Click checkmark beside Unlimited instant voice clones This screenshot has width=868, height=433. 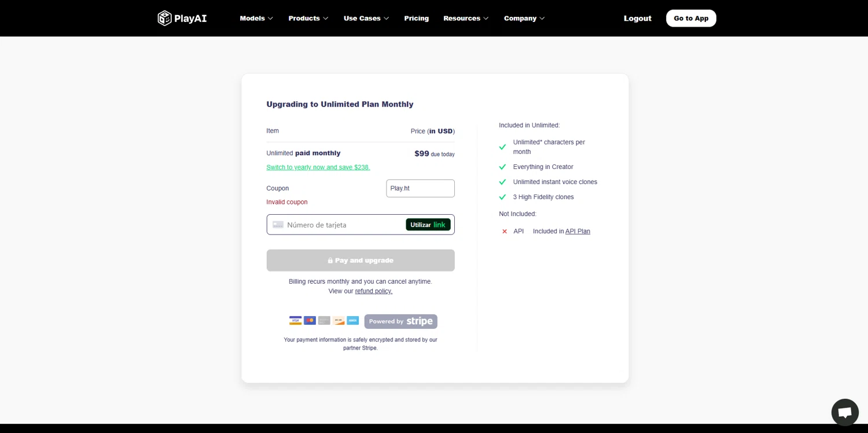(x=502, y=182)
